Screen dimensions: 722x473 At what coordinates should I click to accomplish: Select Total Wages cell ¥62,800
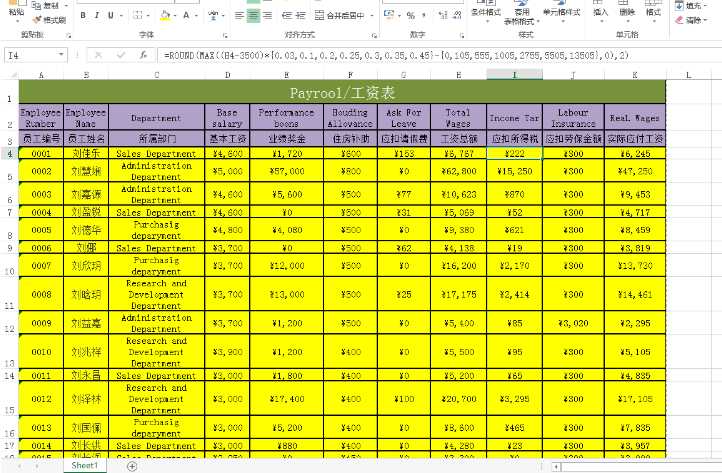459,171
